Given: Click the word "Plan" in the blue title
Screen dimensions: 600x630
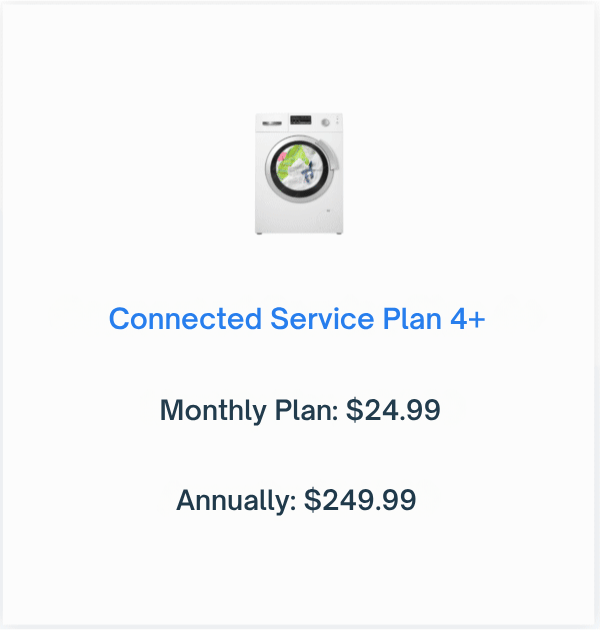Looking at the screenshot, I should point(412,319).
